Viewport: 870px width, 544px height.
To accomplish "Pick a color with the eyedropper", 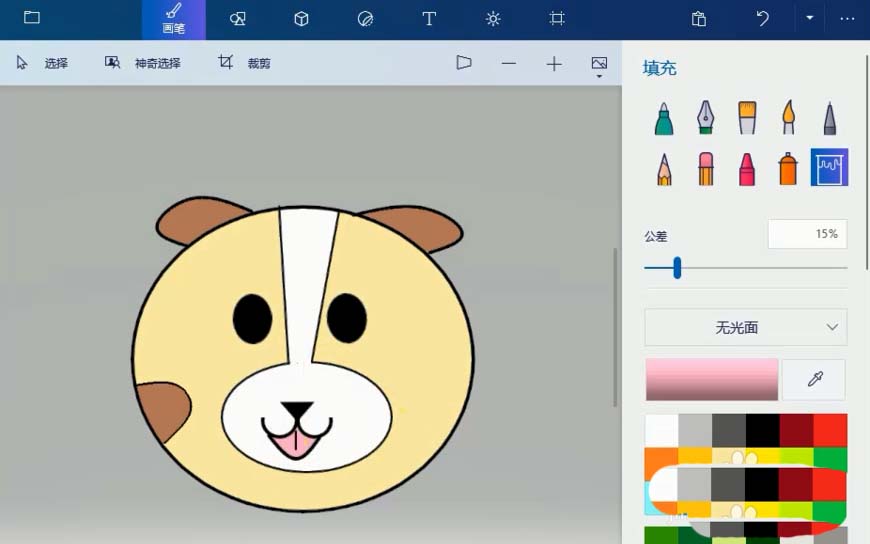I will [814, 379].
